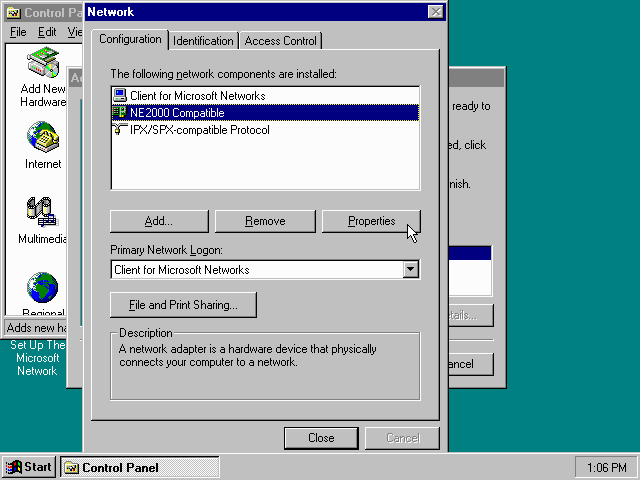This screenshot has height=480, width=640.
Task: Click the Add... button
Action: [x=159, y=221]
